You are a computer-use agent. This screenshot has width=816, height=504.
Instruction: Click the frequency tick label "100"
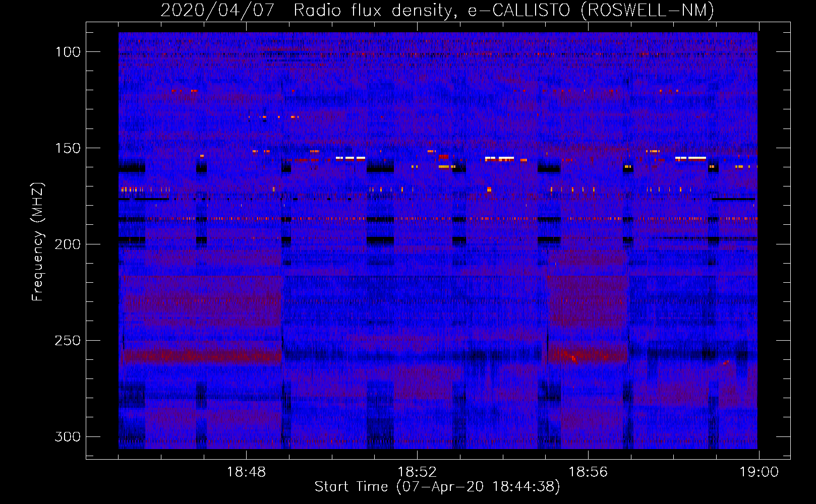[x=68, y=52]
